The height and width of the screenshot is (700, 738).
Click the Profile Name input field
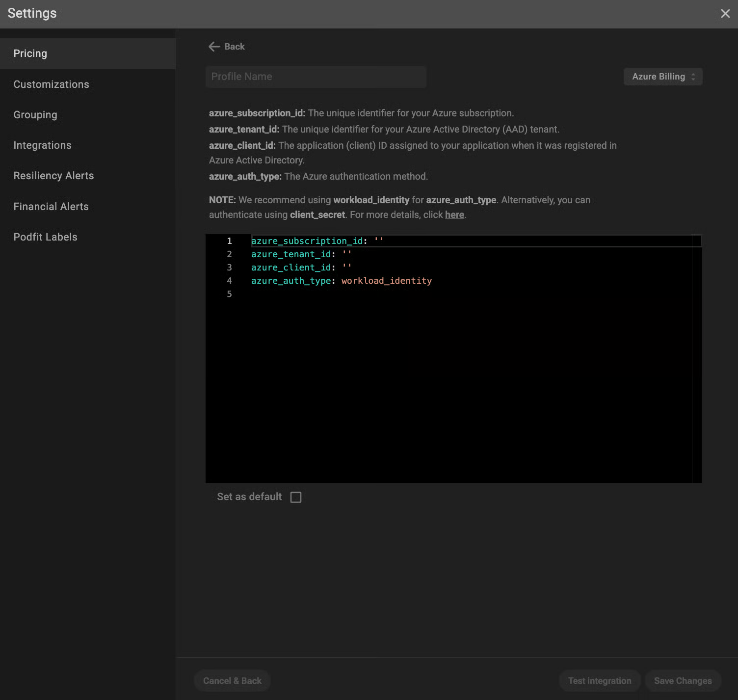pyautogui.click(x=316, y=77)
